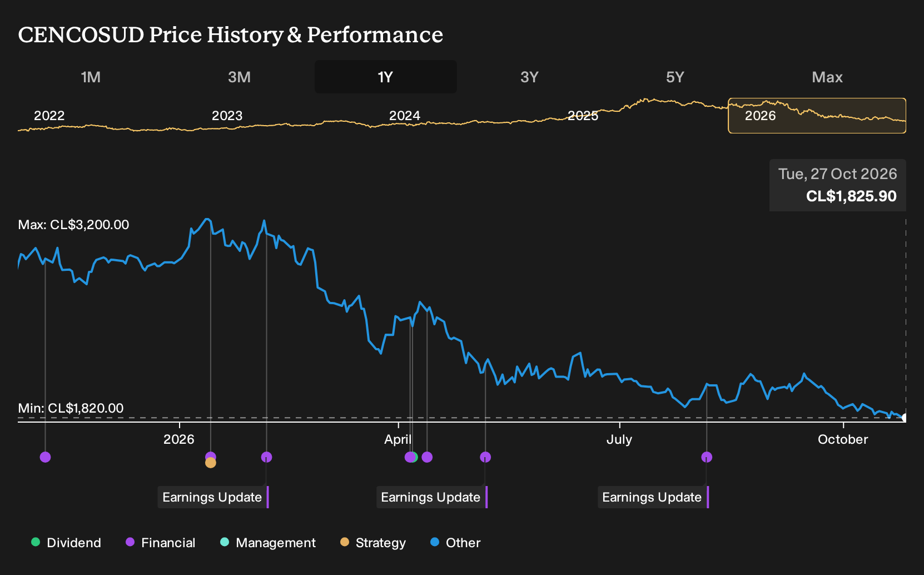The image size is (924, 575).
Task: Click the "CENCOSUD Price History & Performance" heading
Action: [x=231, y=34]
